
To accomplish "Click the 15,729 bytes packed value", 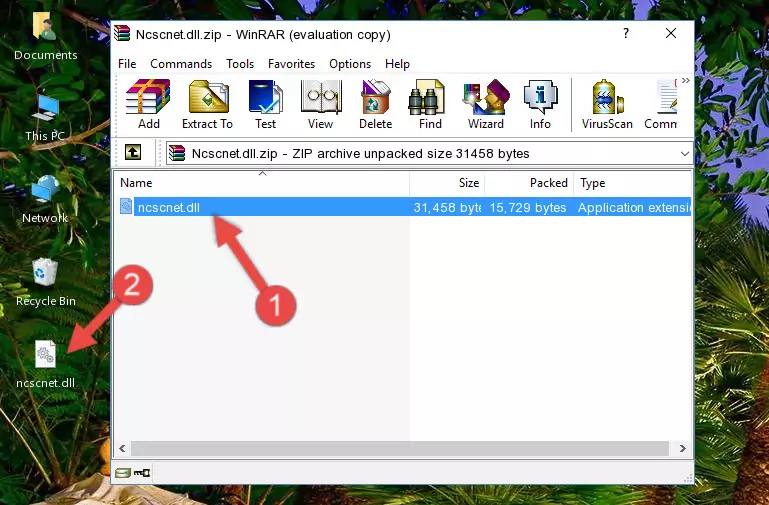I will (x=528, y=207).
